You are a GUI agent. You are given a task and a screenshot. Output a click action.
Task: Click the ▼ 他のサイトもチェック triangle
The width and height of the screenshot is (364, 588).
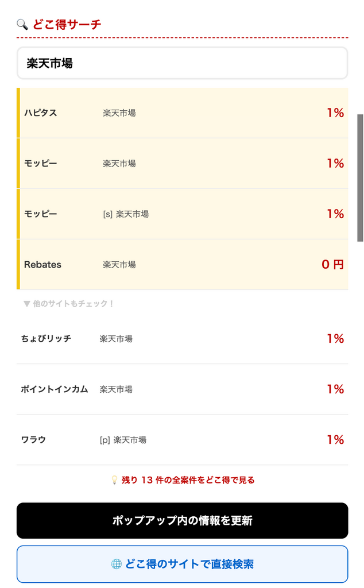click(x=26, y=304)
